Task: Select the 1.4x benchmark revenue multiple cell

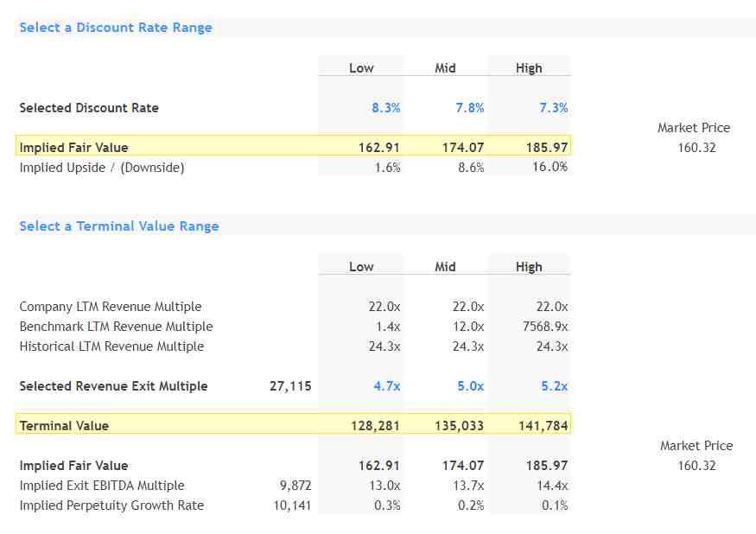Action: [384, 327]
